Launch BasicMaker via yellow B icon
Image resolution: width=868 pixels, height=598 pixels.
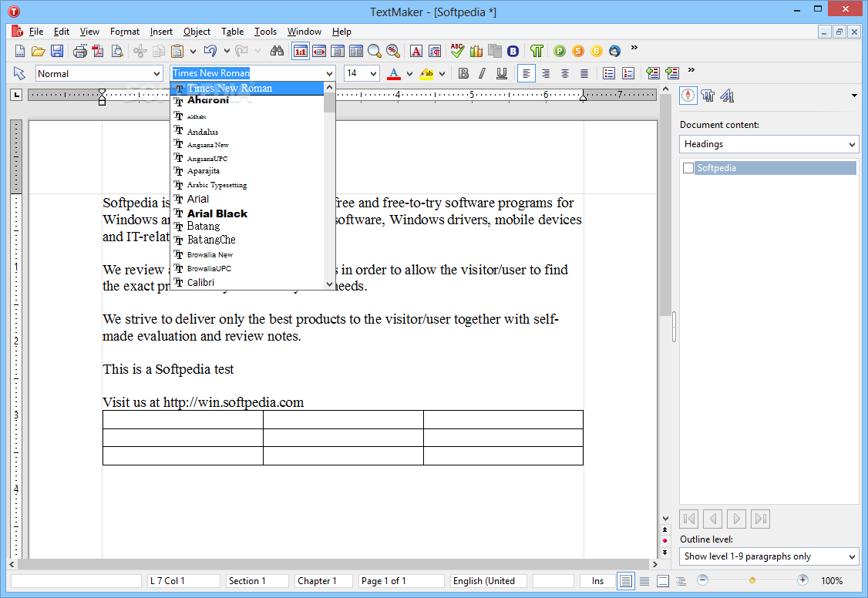(x=597, y=52)
